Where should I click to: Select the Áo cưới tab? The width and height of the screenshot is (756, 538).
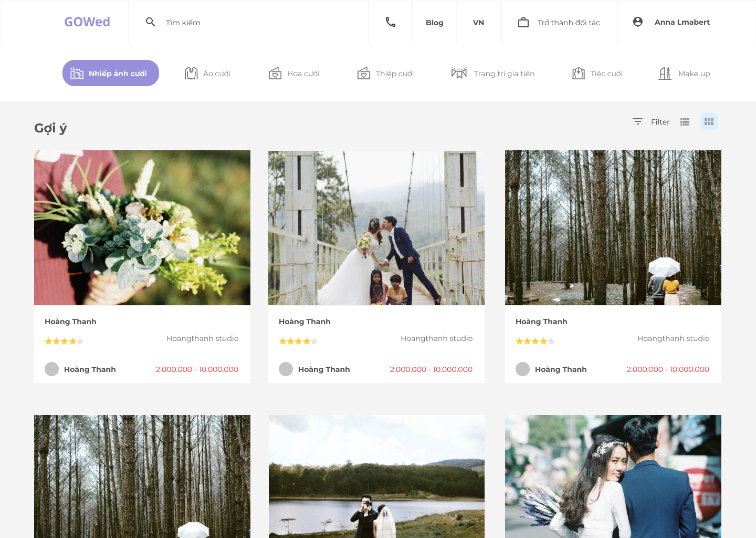[x=207, y=74]
